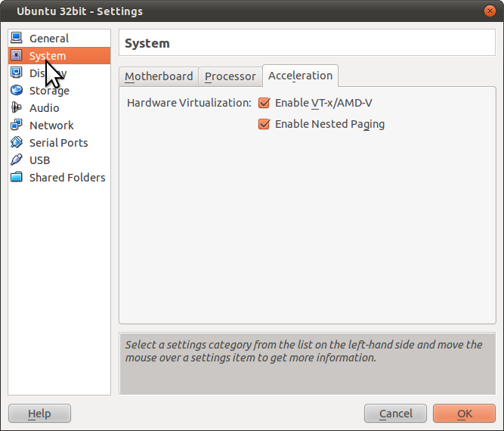
Task: Select the Shared Folders icon
Action: (x=17, y=177)
